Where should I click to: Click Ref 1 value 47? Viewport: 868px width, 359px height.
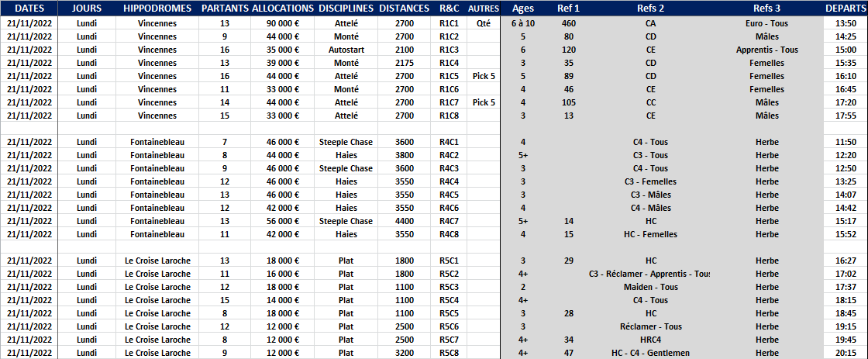click(568, 353)
